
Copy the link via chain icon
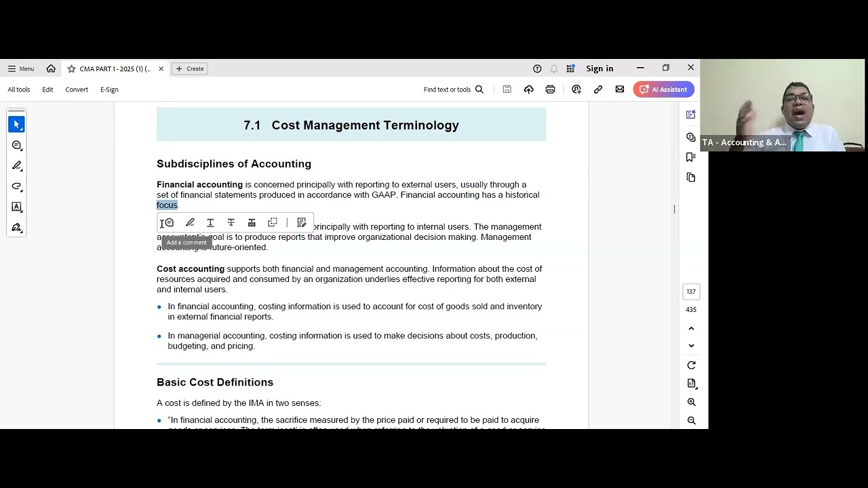coord(598,89)
